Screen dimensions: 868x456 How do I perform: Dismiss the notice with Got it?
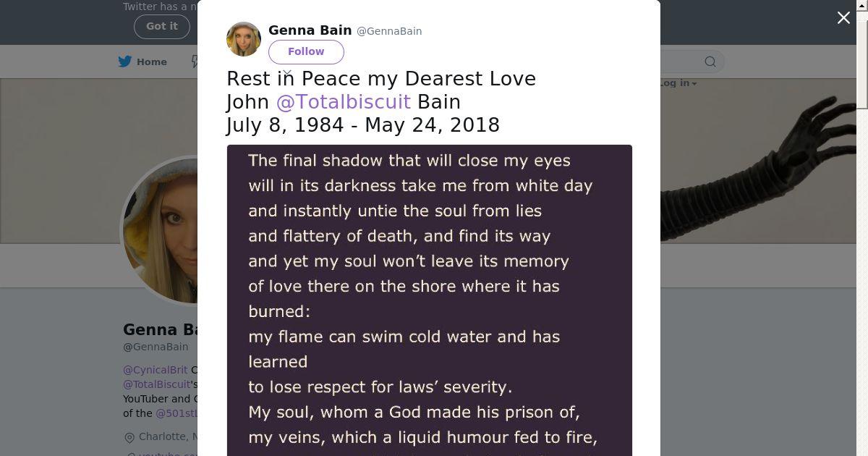pyautogui.click(x=161, y=26)
